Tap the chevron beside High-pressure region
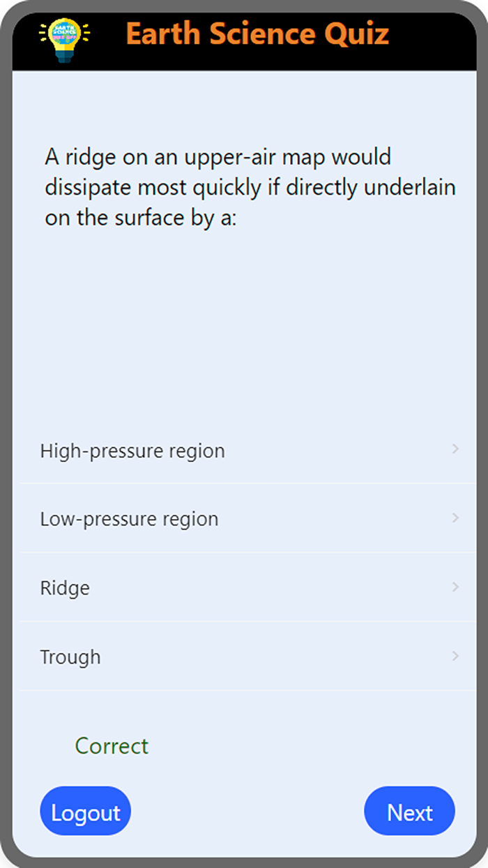The image size is (488, 868). coord(455,449)
